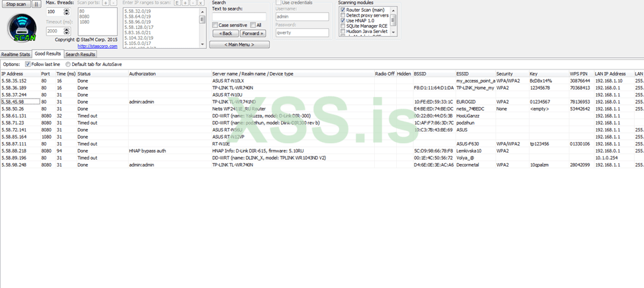Viewport: 644px width, 288px height.
Task: Add a scan port with the plus button
Action: click(x=106, y=3)
